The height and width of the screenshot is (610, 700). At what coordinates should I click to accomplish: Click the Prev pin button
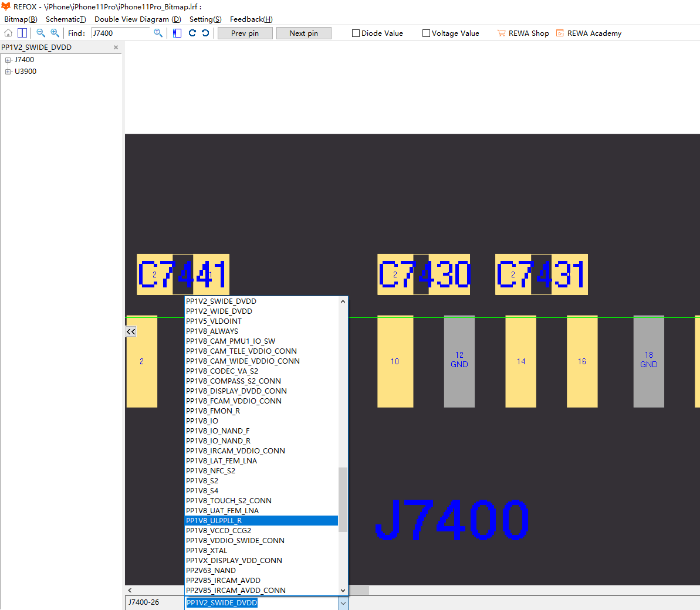245,33
